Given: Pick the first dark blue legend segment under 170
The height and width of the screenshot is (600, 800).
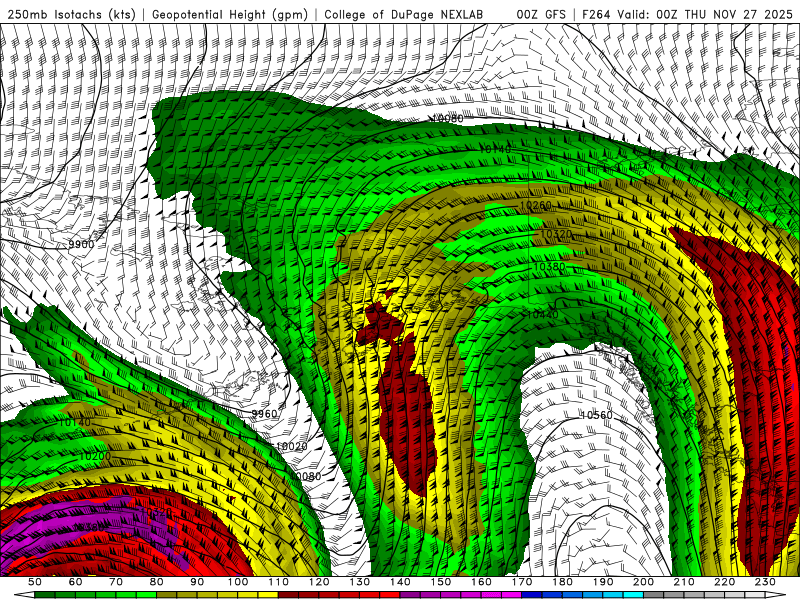Looking at the screenshot, I should coord(532,595).
